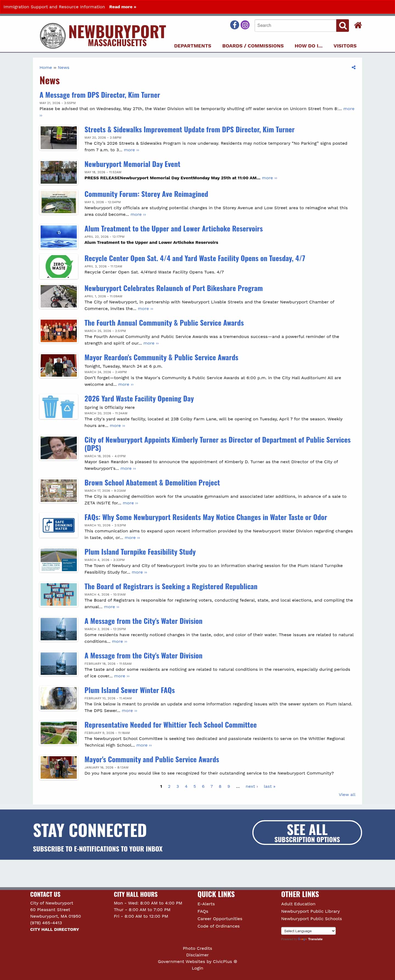Click the Zero Waste logo thumbnail
Image resolution: width=395 pixels, height=980 pixels.
coord(58,266)
